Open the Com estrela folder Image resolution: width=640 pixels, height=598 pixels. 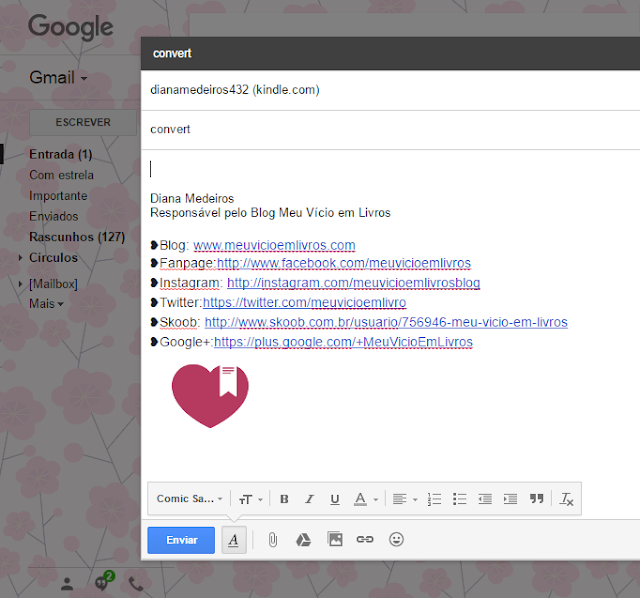[62, 175]
